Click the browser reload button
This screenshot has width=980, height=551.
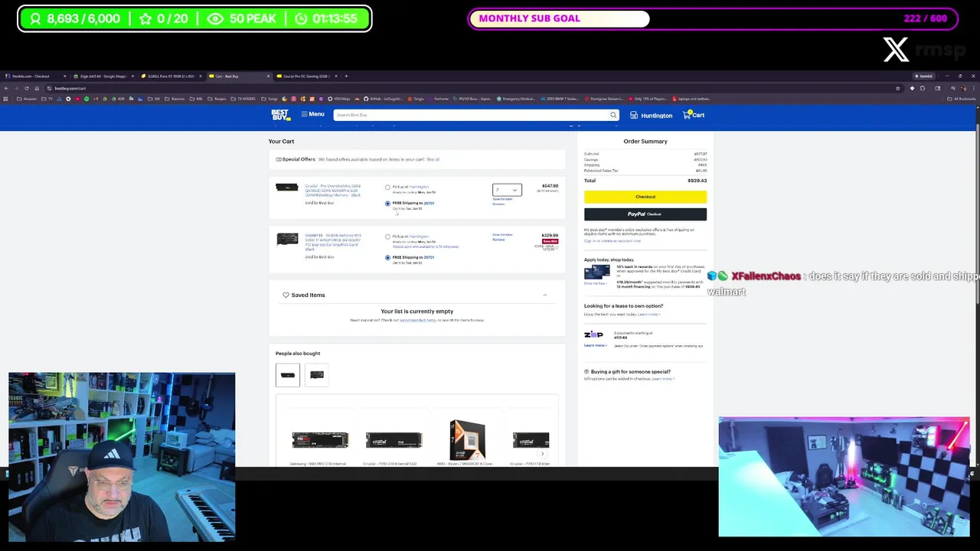27,88
